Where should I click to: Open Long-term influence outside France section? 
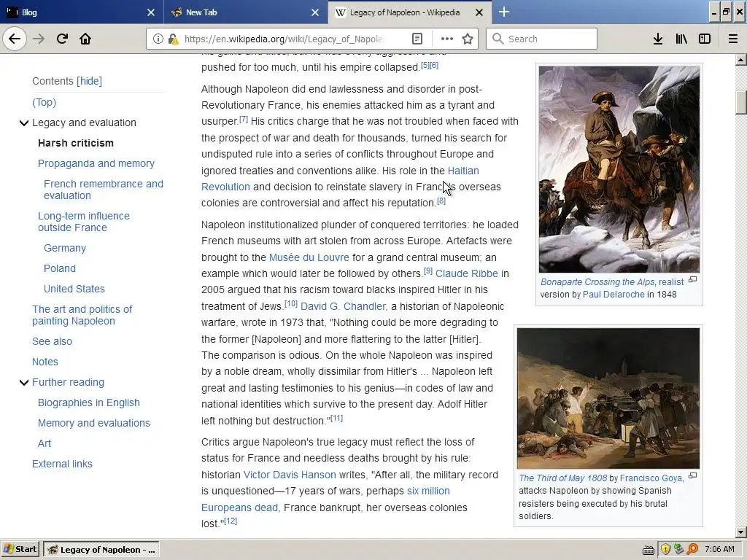(84, 222)
